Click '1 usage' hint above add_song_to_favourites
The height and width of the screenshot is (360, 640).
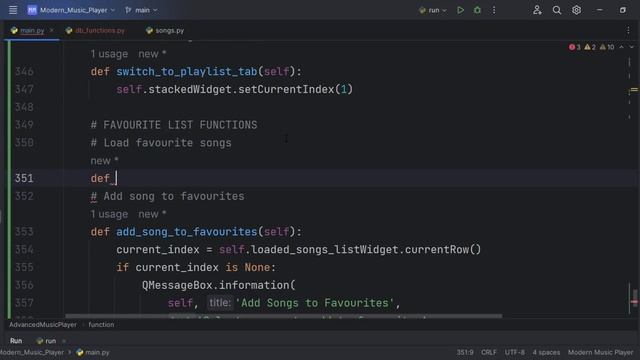[109, 214]
